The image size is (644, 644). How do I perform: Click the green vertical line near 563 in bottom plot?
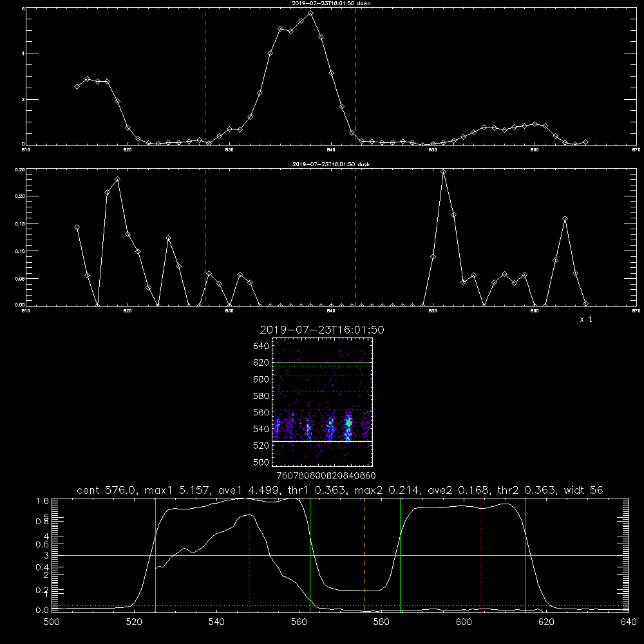coord(310,554)
